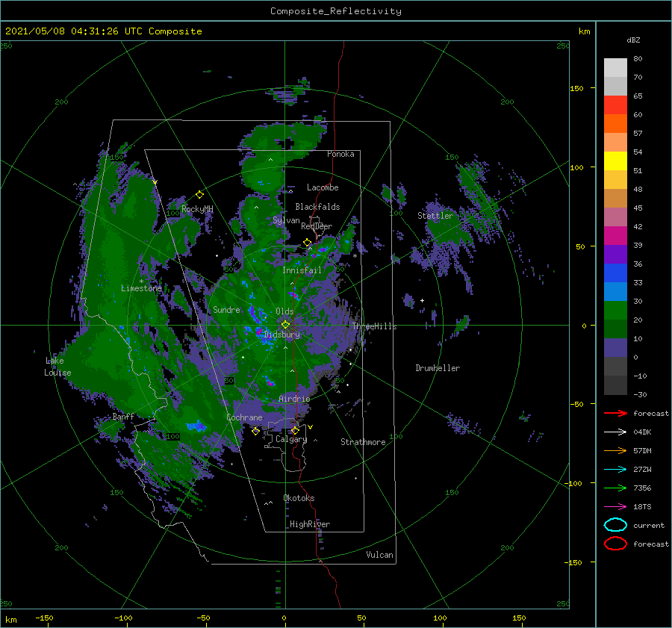Click the Sylvan label
This screenshot has height=628, width=672.
[286, 220]
